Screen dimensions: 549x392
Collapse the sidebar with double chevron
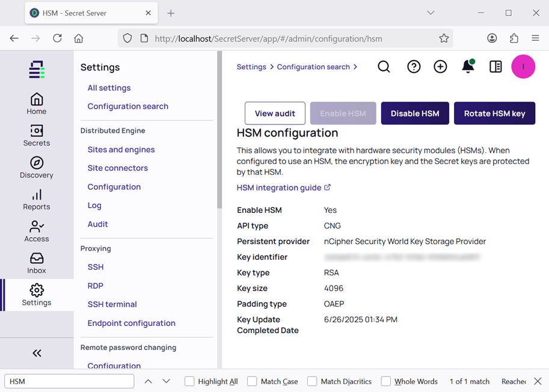coord(37,353)
